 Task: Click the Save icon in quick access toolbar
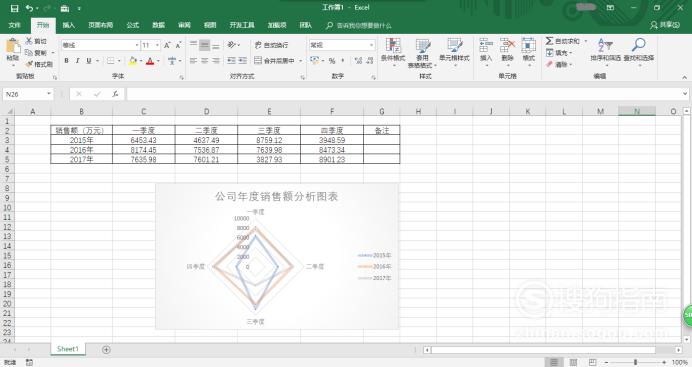[x=14, y=8]
